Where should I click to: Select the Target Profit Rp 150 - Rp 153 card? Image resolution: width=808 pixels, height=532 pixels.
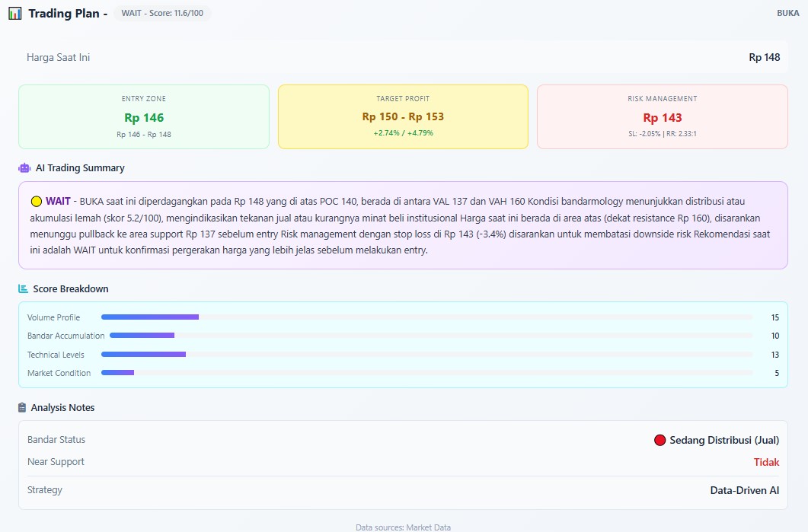[x=403, y=116]
